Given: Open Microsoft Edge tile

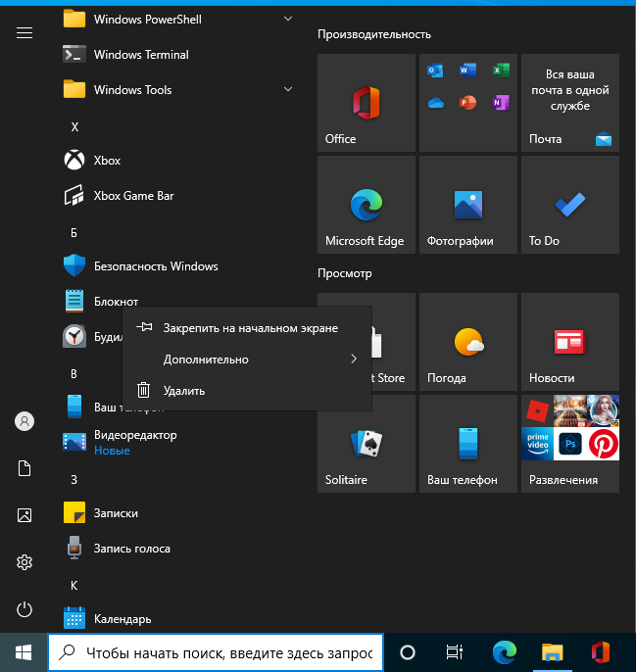Looking at the screenshot, I should [x=367, y=205].
